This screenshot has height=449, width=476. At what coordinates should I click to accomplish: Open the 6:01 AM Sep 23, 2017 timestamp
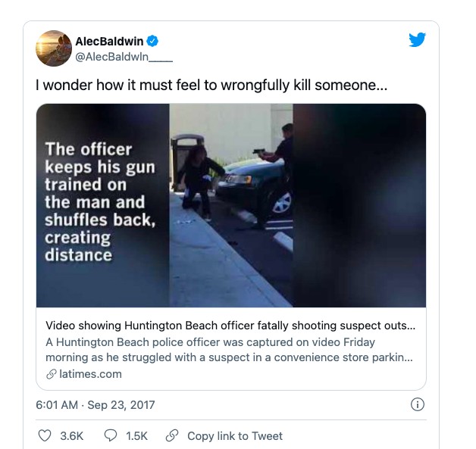pos(95,405)
